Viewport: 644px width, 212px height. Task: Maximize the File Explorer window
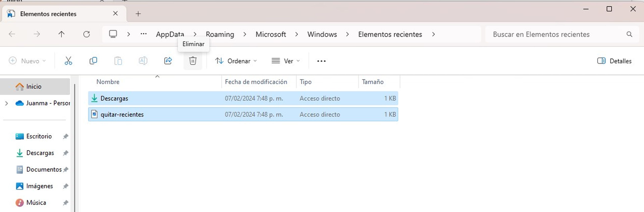(x=609, y=9)
